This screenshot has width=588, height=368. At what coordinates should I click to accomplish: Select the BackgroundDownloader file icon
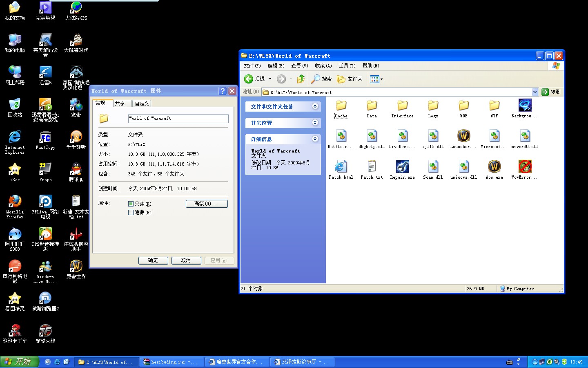[525, 105]
